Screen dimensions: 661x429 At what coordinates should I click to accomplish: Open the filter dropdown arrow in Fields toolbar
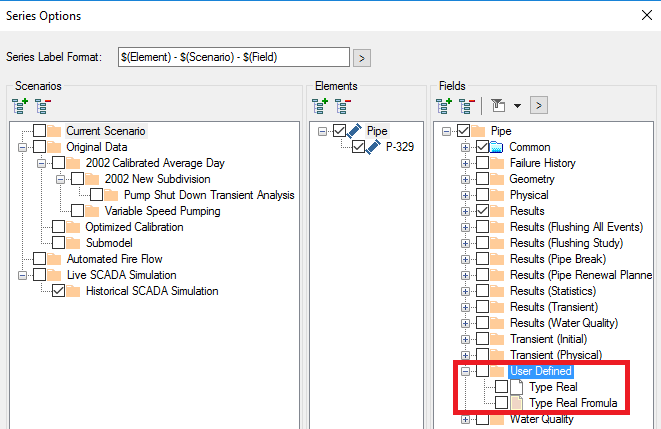(517, 106)
